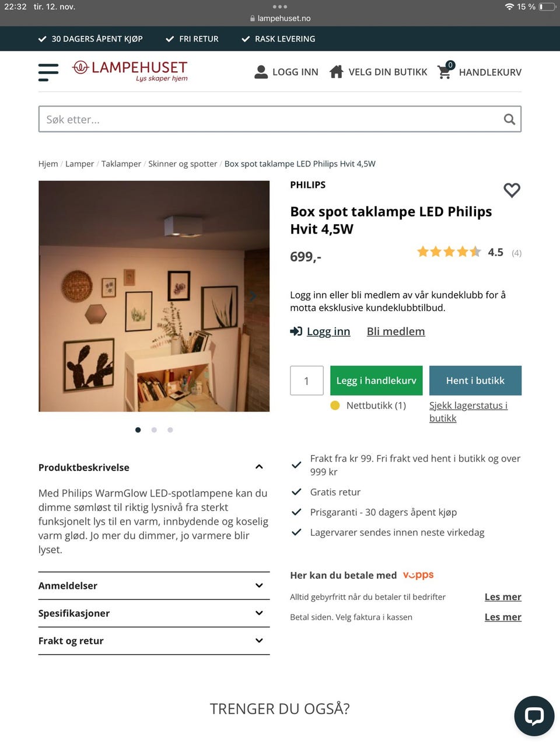560x747 pixels.
Task: Open Taklamper from the breadcrumb trail
Action: coord(121,163)
